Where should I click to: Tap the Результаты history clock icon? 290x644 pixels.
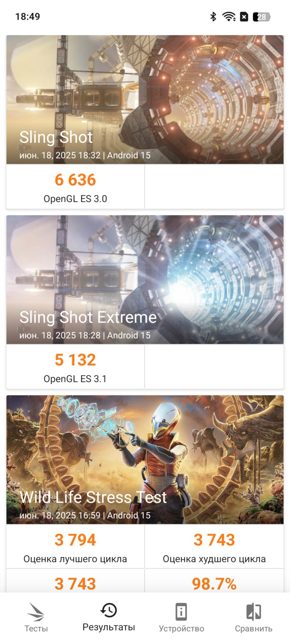click(109, 610)
